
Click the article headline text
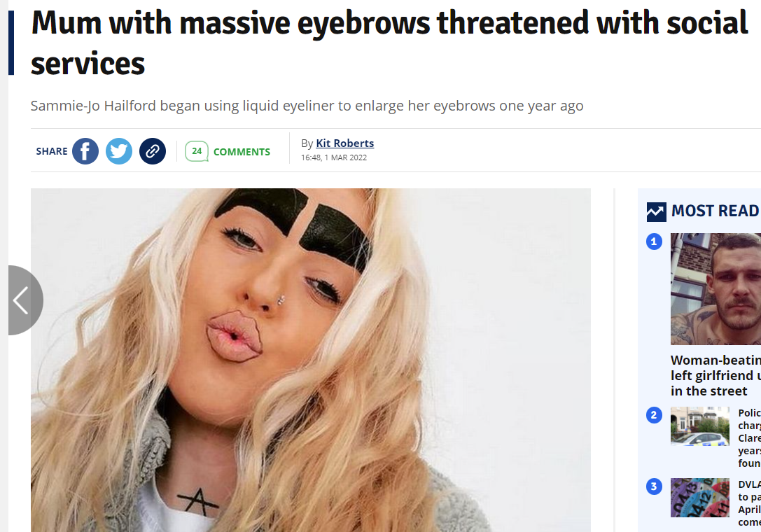(x=389, y=43)
